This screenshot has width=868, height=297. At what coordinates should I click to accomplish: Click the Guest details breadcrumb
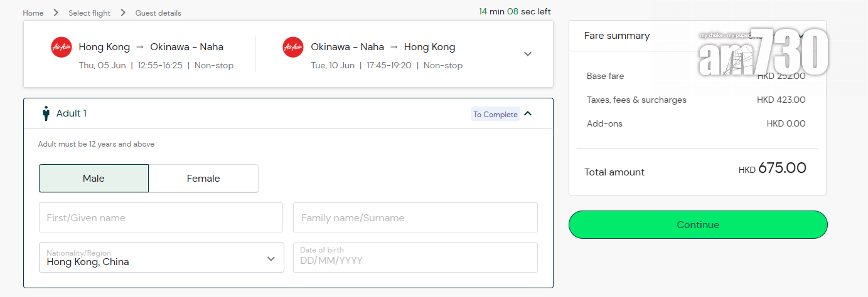pyautogui.click(x=158, y=13)
